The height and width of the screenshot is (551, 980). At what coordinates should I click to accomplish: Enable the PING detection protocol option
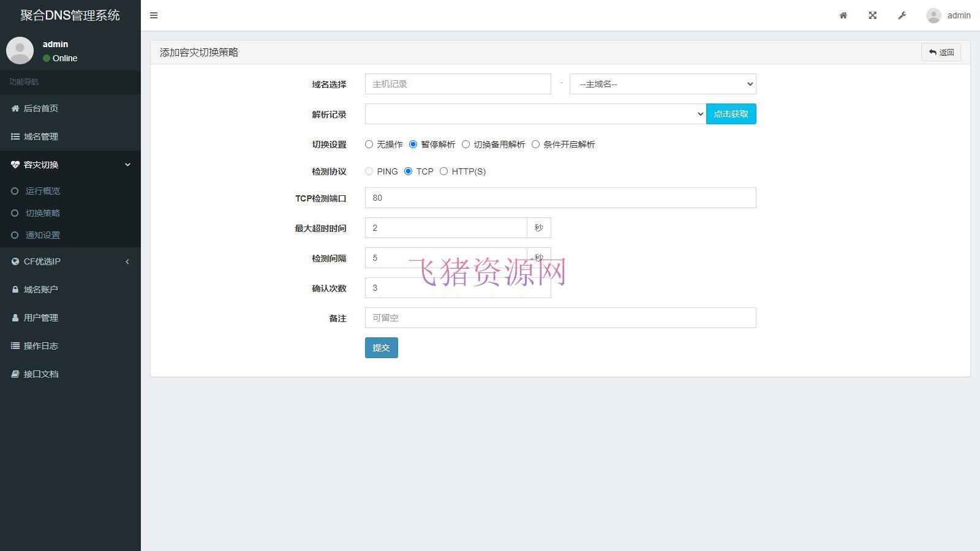click(369, 171)
